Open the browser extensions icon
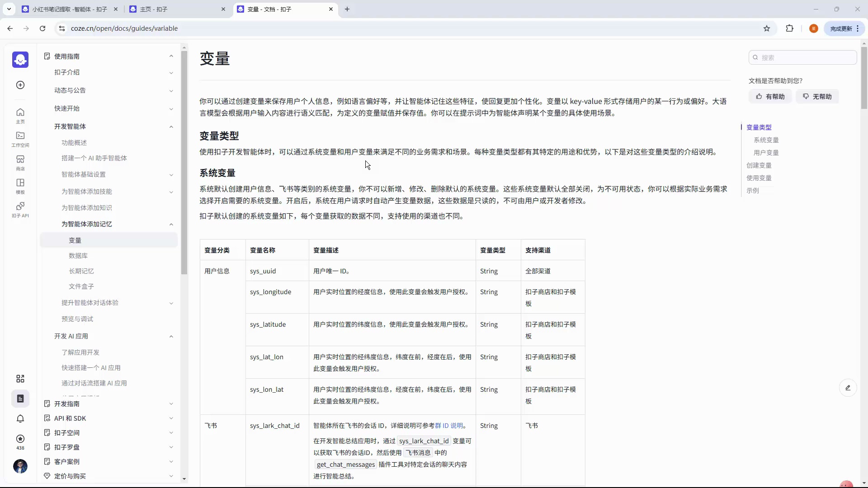Screen dimensions: 868x488 (790, 28)
